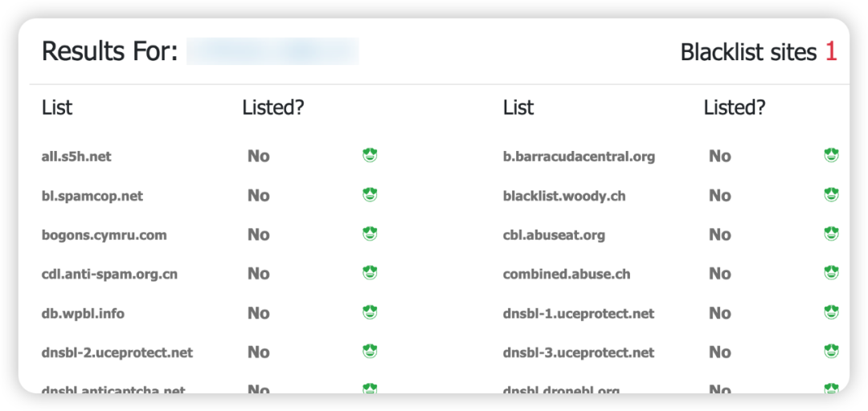Click the No status for combined.abuse.ch
Screen dimensions: 868x411
point(720,275)
